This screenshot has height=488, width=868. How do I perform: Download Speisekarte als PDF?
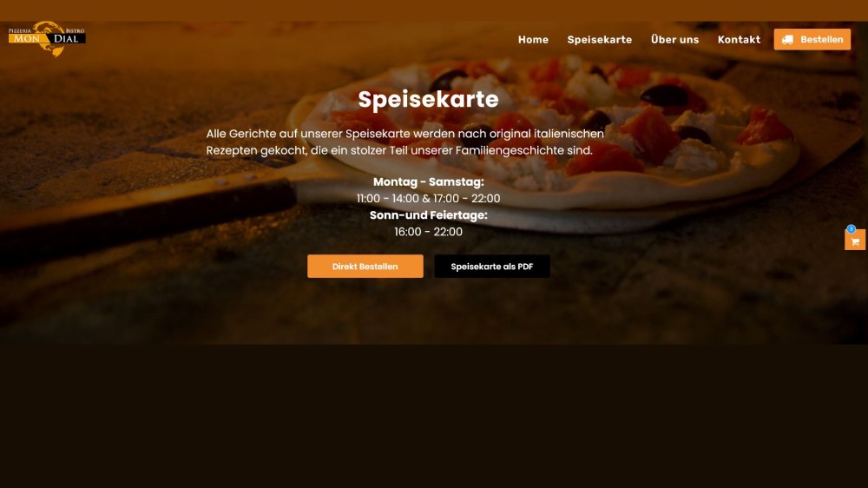point(492,267)
